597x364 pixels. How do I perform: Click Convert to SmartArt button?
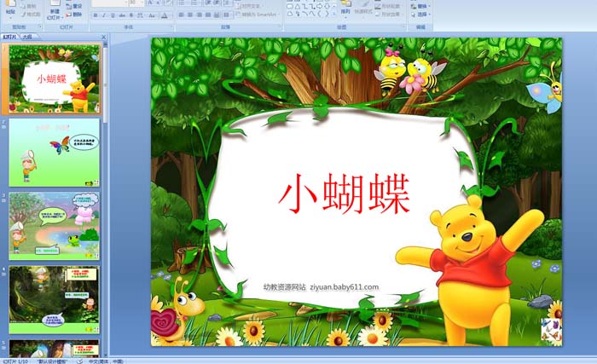258,14
